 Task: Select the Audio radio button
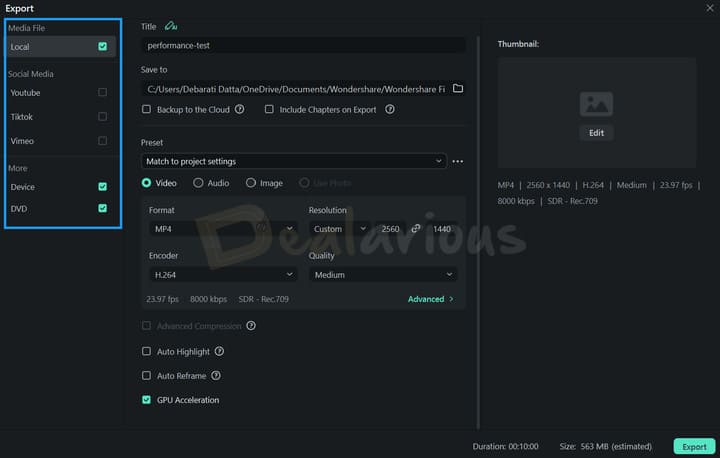(198, 183)
